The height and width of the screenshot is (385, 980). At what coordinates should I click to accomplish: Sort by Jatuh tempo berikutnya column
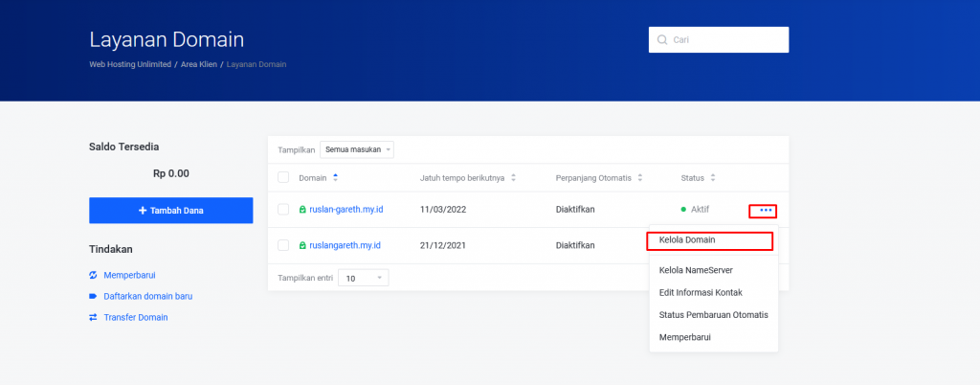tap(513, 177)
